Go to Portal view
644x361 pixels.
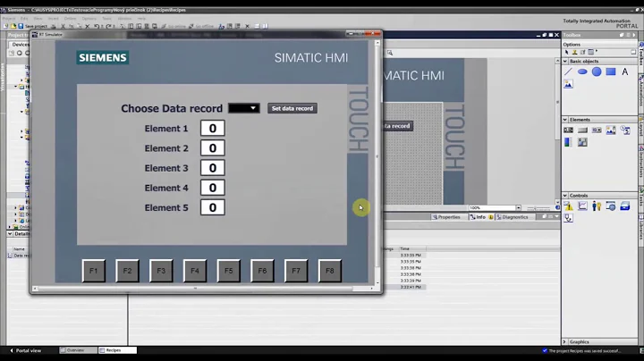[x=25, y=351]
